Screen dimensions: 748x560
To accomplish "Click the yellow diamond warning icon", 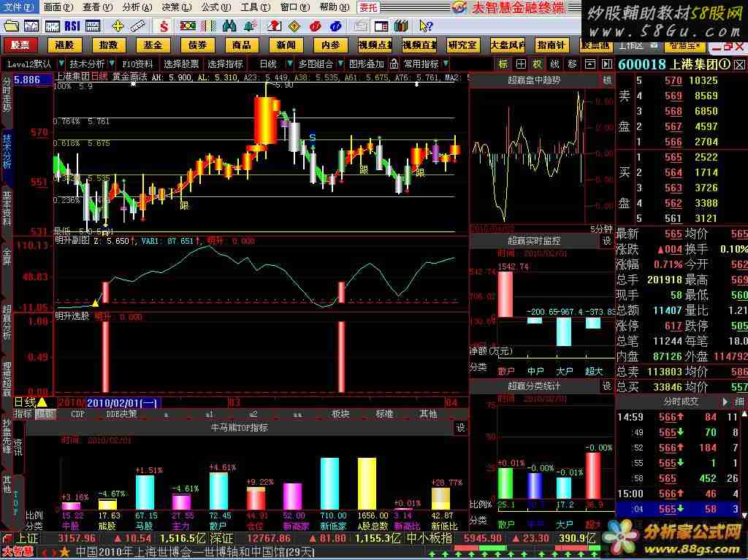I will [294, 26].
